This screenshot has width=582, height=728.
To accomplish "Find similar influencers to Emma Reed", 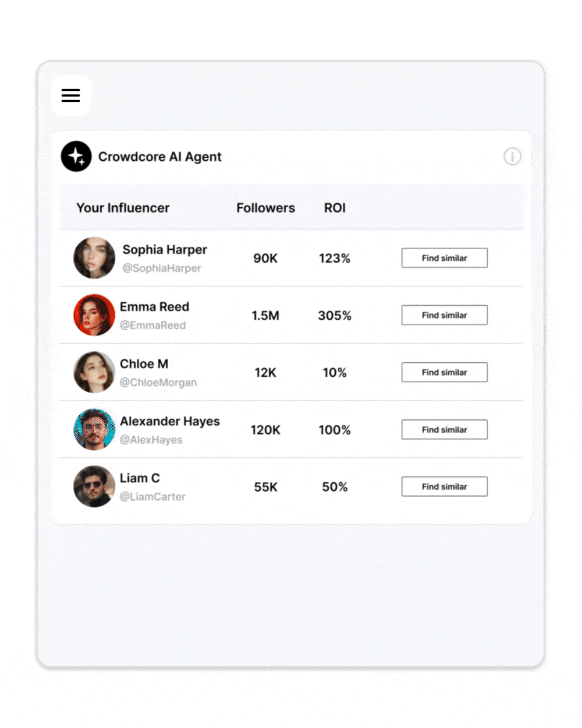I will tap(444, 315).
